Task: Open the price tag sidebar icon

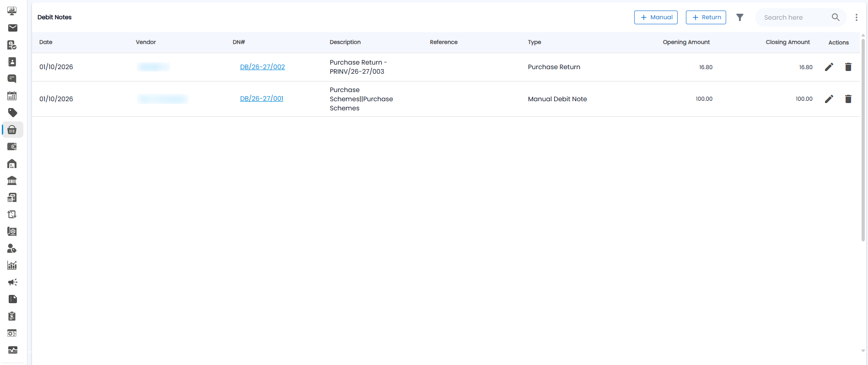Action: pos(12,113)
